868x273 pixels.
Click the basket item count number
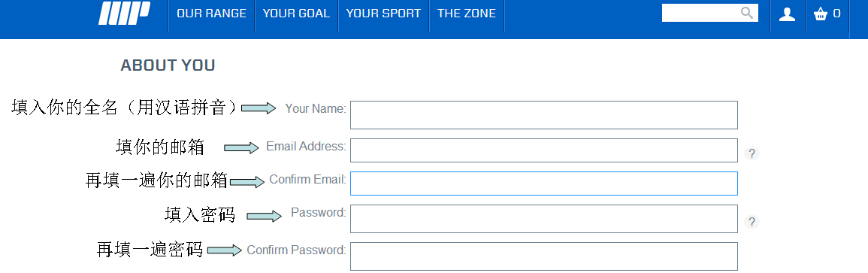tap(836, 14)
